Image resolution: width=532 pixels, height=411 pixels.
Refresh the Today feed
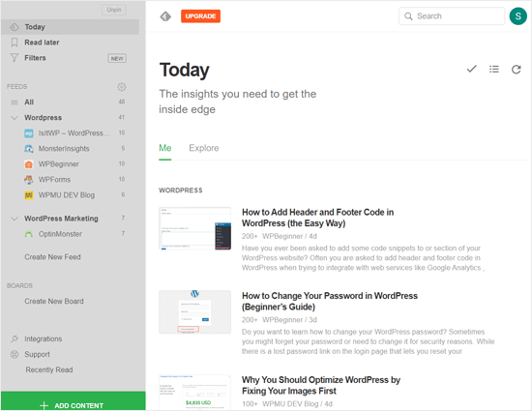click(x=517, y=70)
